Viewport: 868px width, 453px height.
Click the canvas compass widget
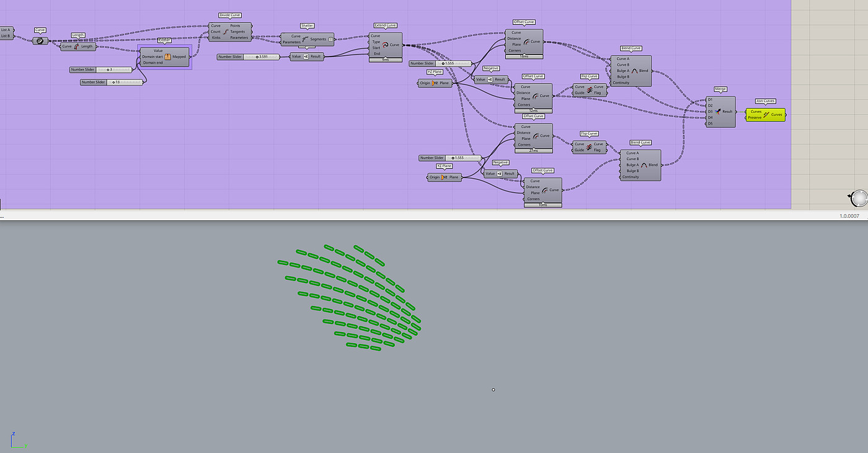859,198
